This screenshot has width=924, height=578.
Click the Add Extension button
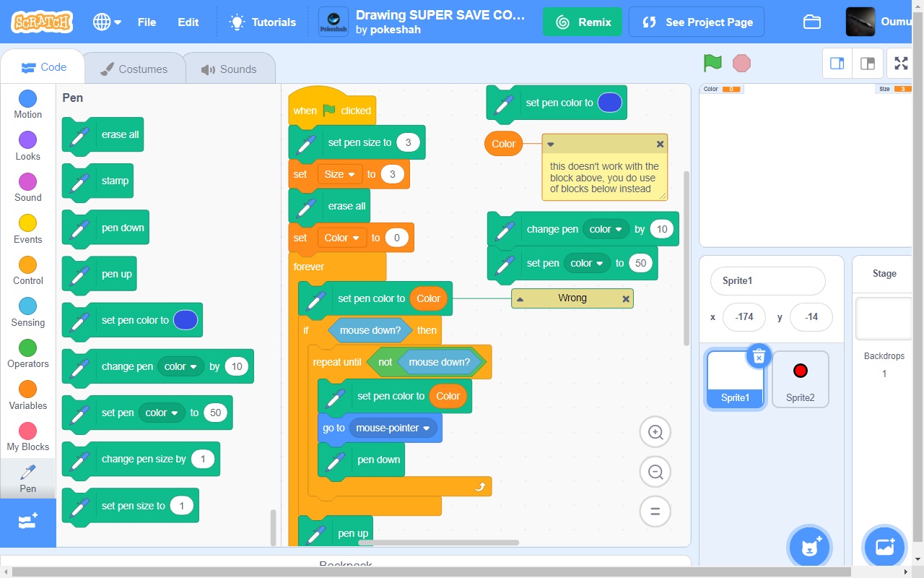pos(28,522)
